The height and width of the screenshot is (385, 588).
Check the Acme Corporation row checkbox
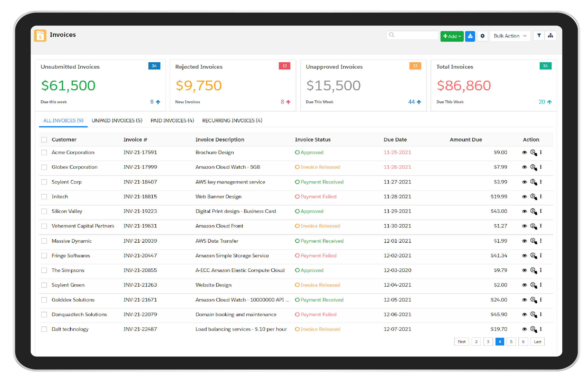click(44, 152)
